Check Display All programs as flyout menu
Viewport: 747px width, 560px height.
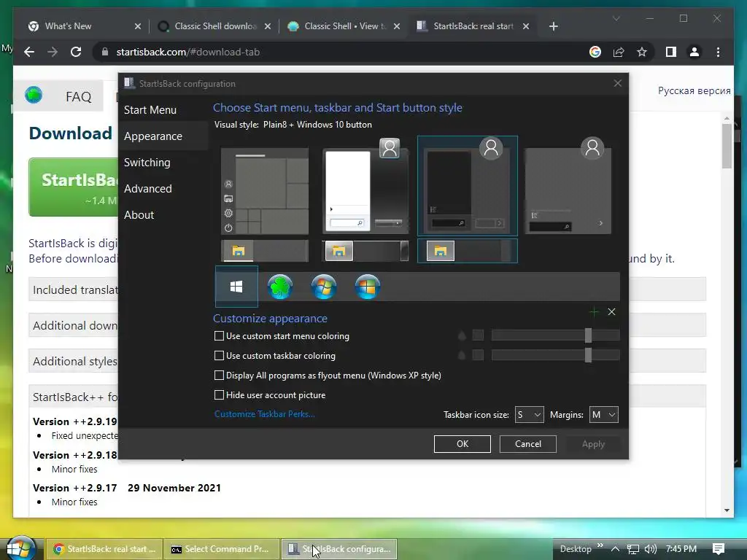219,376
